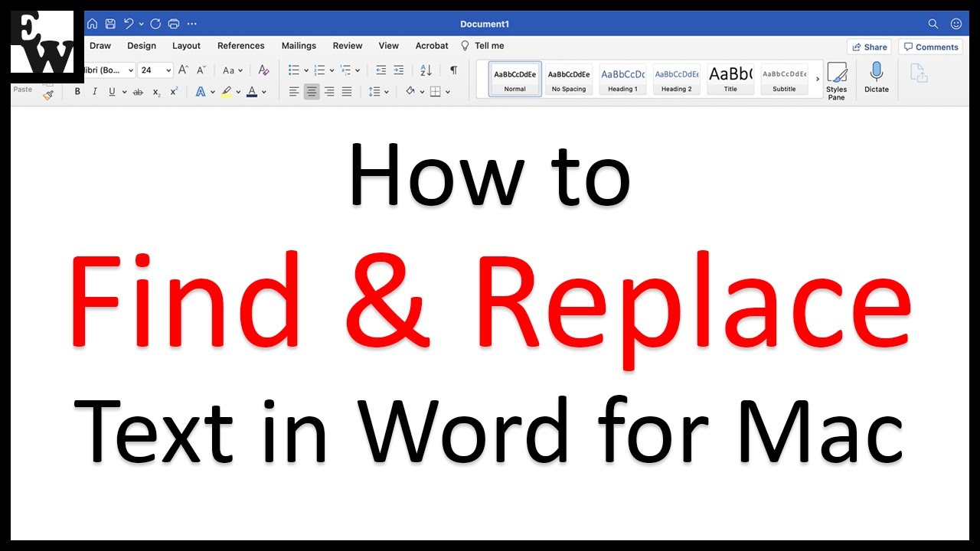Apply a bulleted list
This screenshot has width=980, height=551.
click(x=294, y=70)
